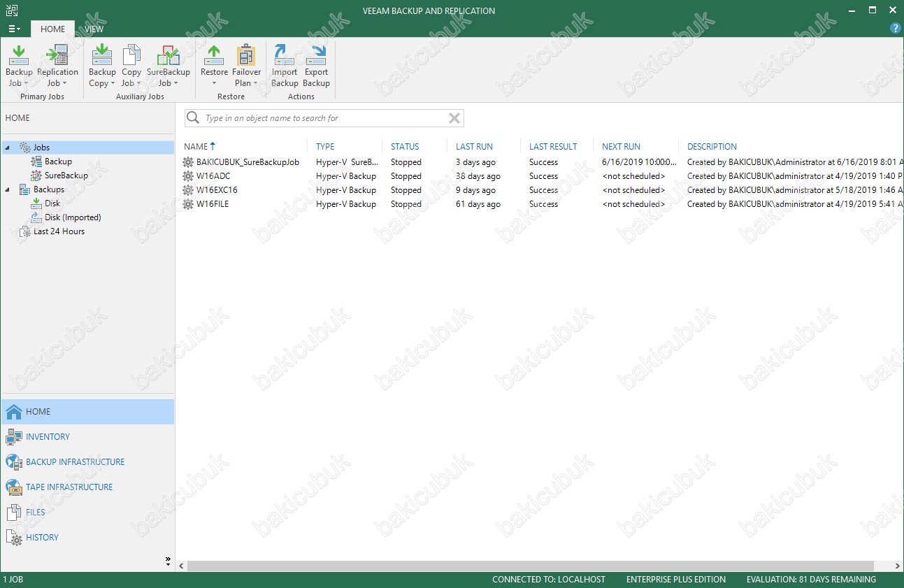Focus the object name search field

tap(324, 118)
